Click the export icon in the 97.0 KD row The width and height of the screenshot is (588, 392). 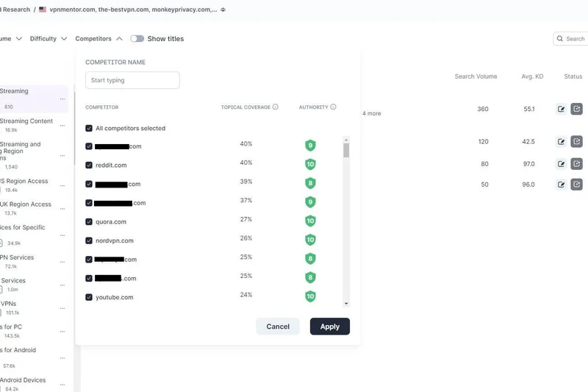click(577, 164)
